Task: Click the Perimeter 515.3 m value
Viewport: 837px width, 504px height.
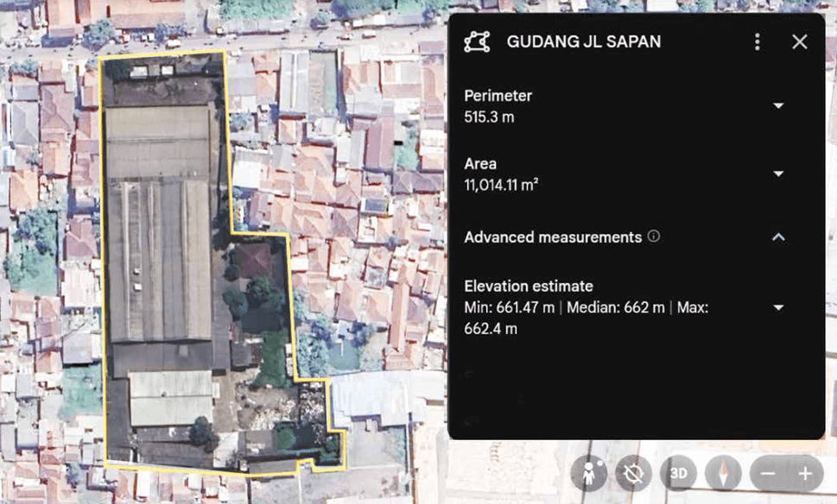Action: (x=489, y=117)
